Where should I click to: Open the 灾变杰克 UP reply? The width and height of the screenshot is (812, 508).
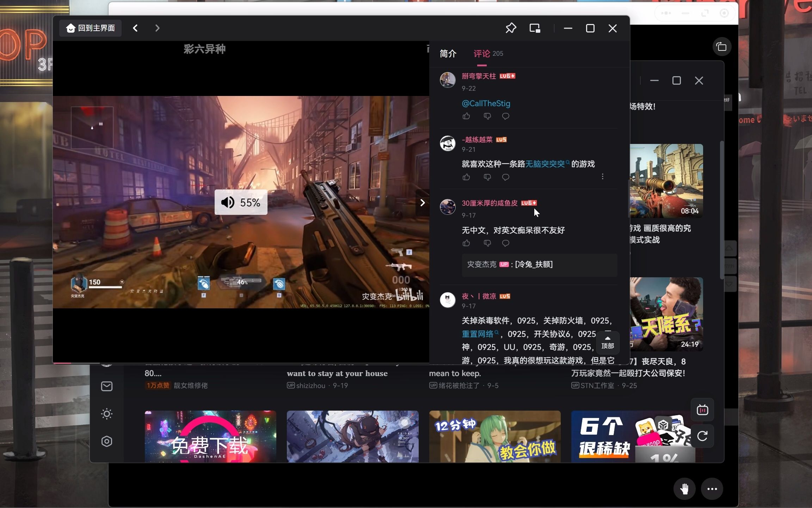click(539, 265)
